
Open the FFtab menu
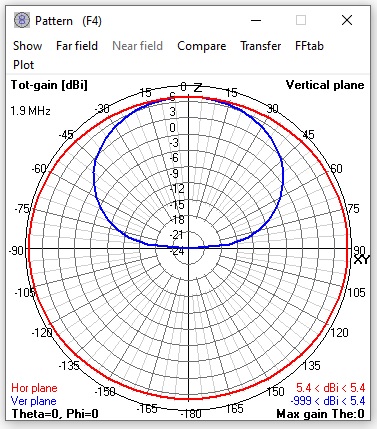(309, 46)
